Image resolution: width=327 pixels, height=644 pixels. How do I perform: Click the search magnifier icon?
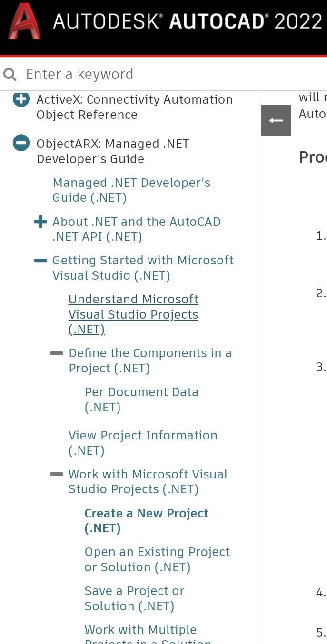pos(10,74)
